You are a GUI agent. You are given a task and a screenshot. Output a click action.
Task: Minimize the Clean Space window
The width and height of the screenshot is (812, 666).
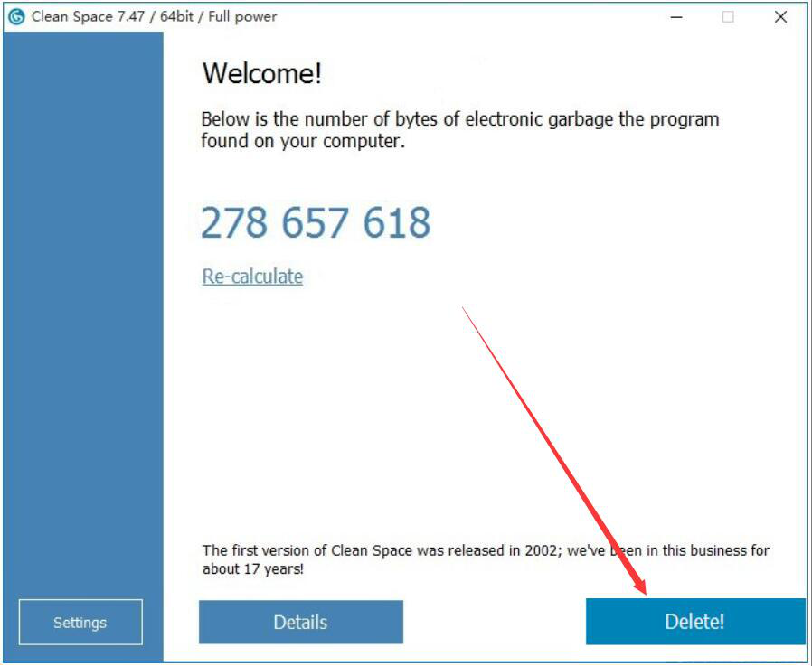676,17
